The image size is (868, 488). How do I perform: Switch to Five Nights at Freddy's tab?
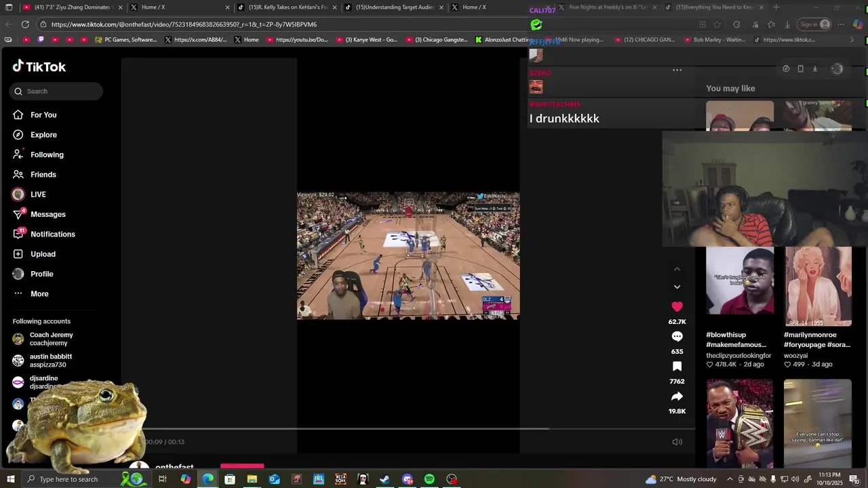[608, 7]
